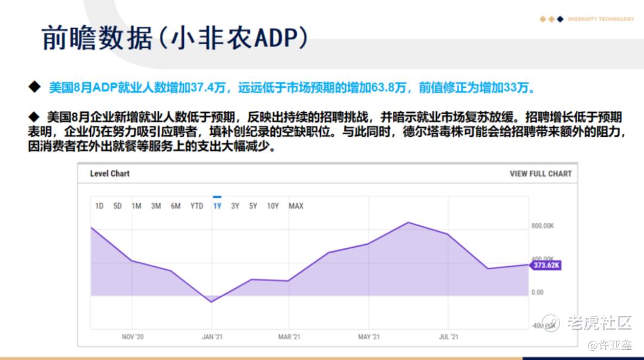644x360 pixels.
Task: Set chart range to 5Y
Action: [x=253, y=206]
